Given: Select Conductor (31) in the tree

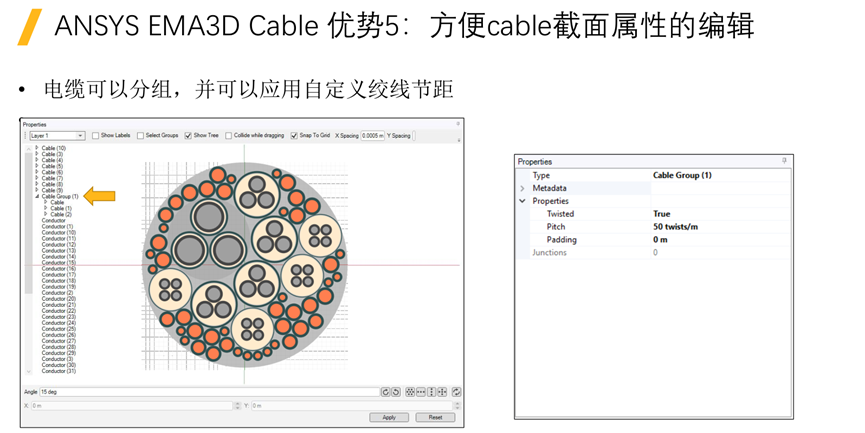Looking at the screenshot, I should 59,371.
